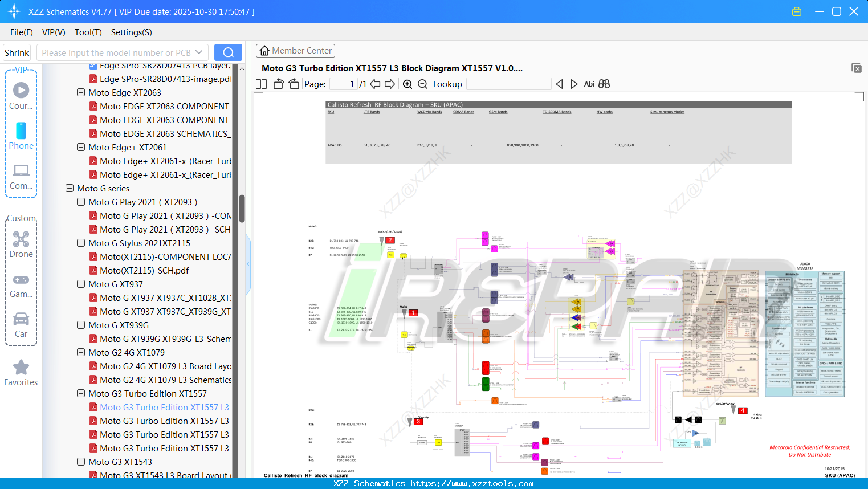This screenshot has height=489, width=868.
Task: Open the Settings(S) menu
Action: [x=131, y=32]
